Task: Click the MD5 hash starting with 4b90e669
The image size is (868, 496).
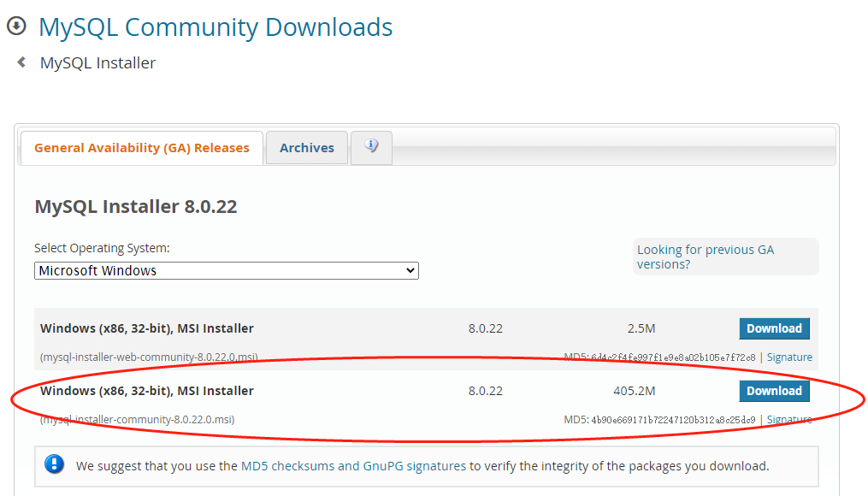Action: click(x=673, y=420)
